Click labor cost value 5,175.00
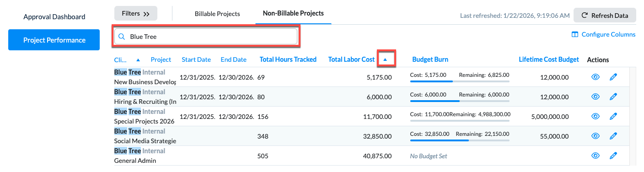Screen dimensions: 644x172 [380, 77]
